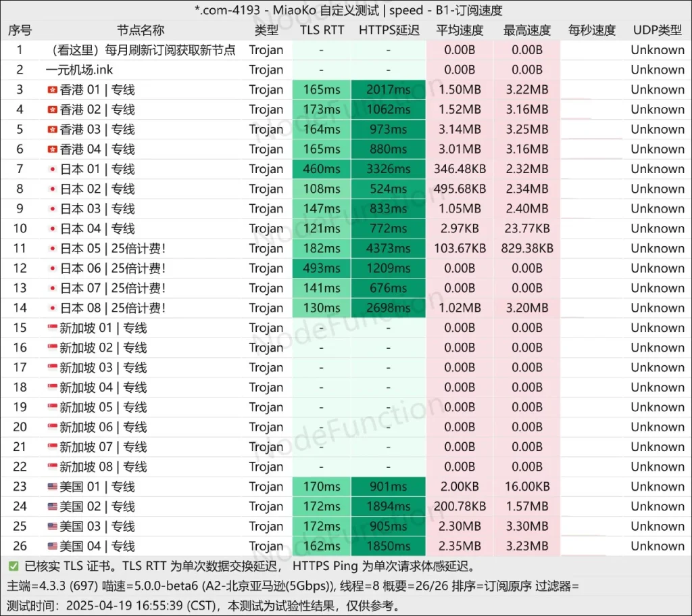Click the TLS RTT column header
This screenshot has width=692, height=616.
click(322, 30)
